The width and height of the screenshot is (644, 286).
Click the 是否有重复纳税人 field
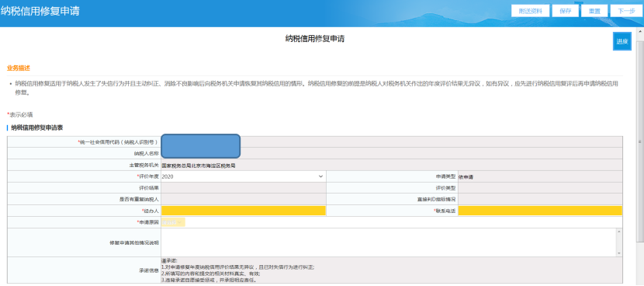[243, 199]
